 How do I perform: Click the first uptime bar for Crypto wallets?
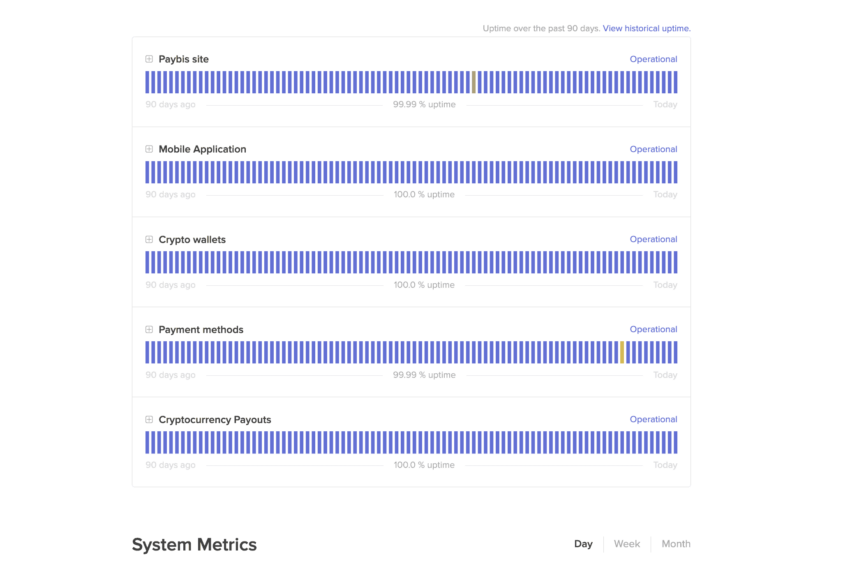click(x=148, y=262)
